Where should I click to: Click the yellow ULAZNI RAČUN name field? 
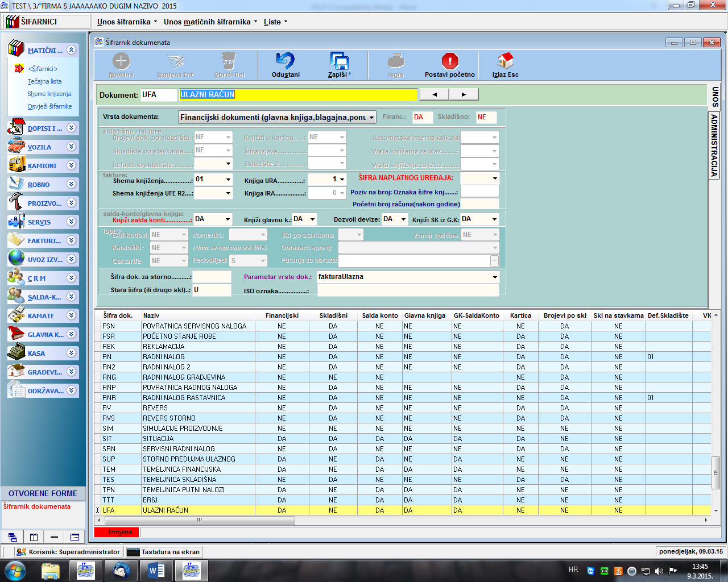click(x=298, y=94)
